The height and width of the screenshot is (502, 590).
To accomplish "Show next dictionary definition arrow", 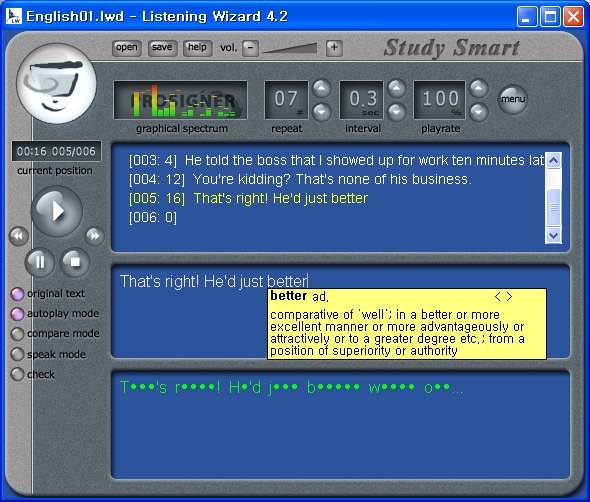I will coord(509,297).
